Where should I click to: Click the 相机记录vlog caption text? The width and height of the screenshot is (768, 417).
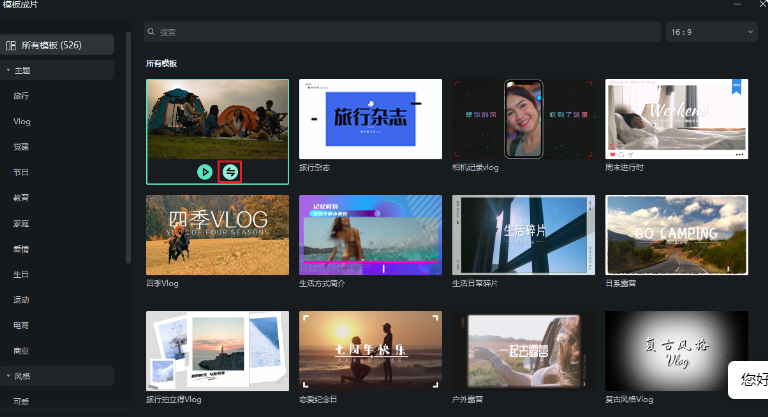(x=475, y=168)
